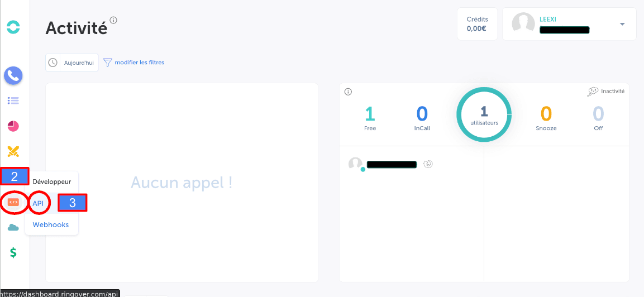This screenshot has height=297, width=644.
Task: Click the utilisateurs circular progress ring
Action: click(484, 114)
